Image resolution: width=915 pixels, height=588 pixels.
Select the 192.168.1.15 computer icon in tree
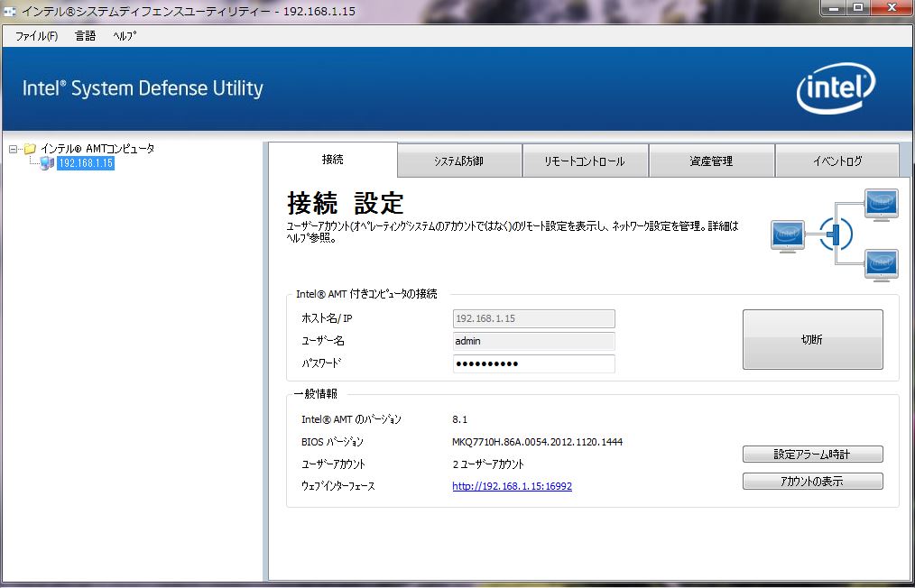(47, 163)
